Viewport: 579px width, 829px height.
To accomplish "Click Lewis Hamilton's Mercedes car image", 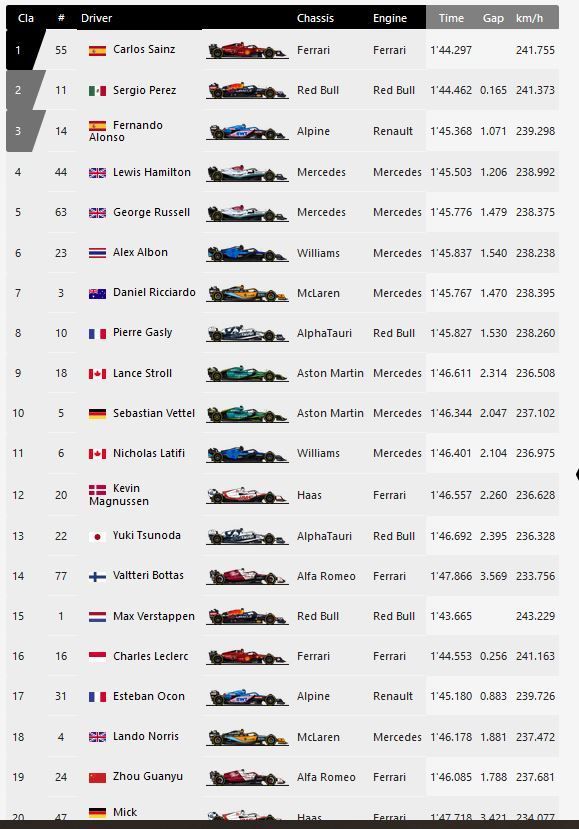I will (247, 173).
